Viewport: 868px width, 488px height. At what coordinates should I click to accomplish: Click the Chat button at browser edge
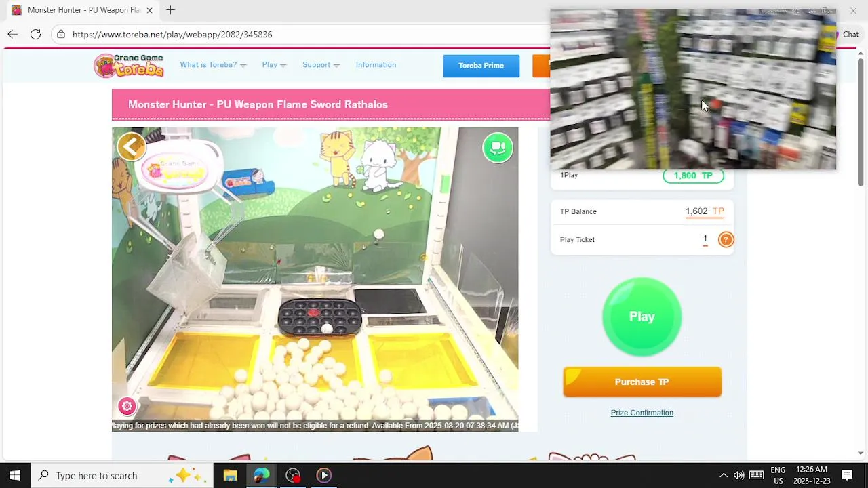click(850, 34)
